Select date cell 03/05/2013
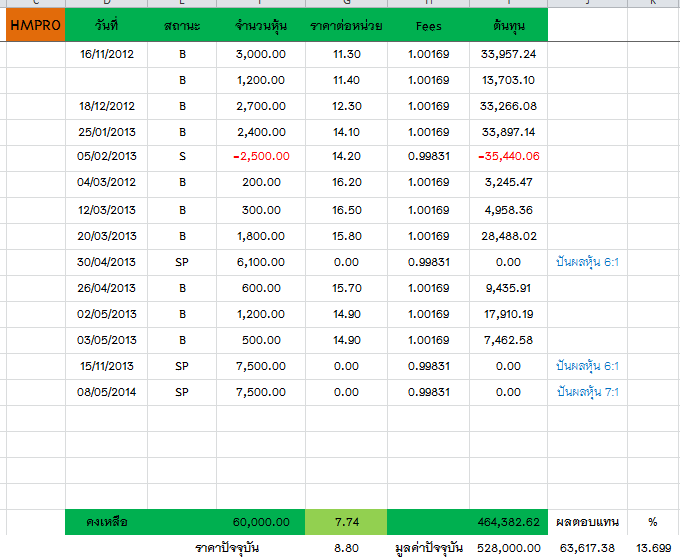This screenshot has width=680, height=559. (107, 340)
